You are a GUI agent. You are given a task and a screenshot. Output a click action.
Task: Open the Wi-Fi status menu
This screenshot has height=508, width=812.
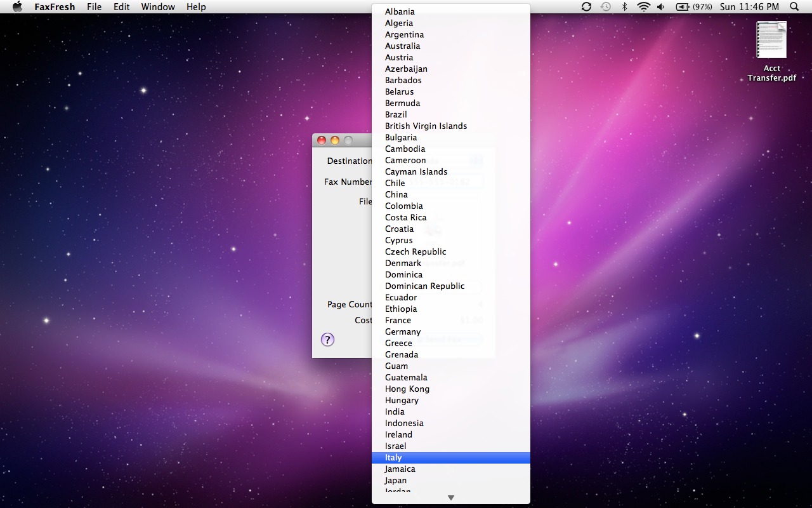643,7
